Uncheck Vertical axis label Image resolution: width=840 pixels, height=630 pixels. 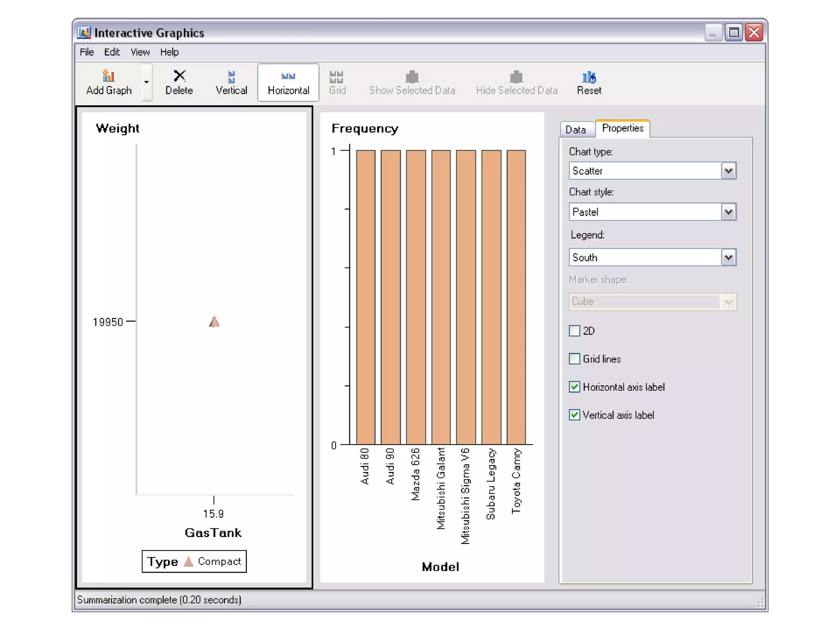pos(575,415)
